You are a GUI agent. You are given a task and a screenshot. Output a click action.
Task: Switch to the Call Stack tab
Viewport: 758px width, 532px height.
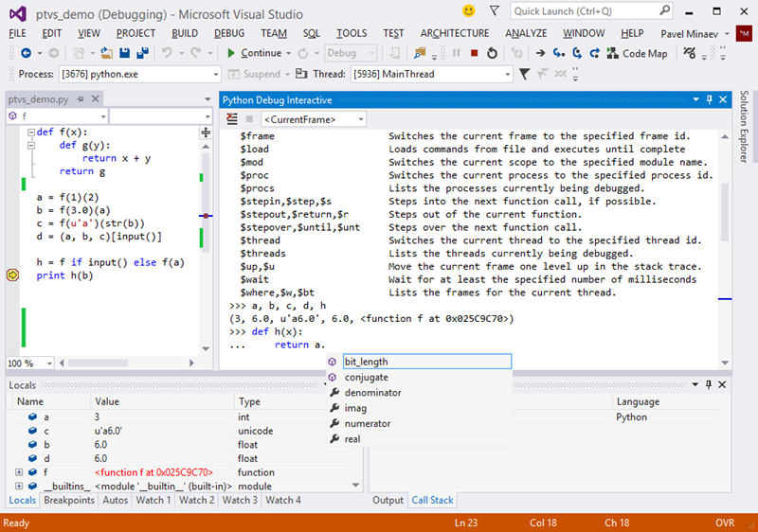(x=432, y=500)
